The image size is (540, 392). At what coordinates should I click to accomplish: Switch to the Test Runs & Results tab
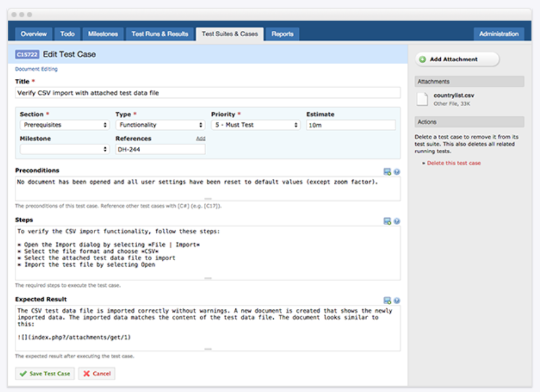tap(160, 34)
